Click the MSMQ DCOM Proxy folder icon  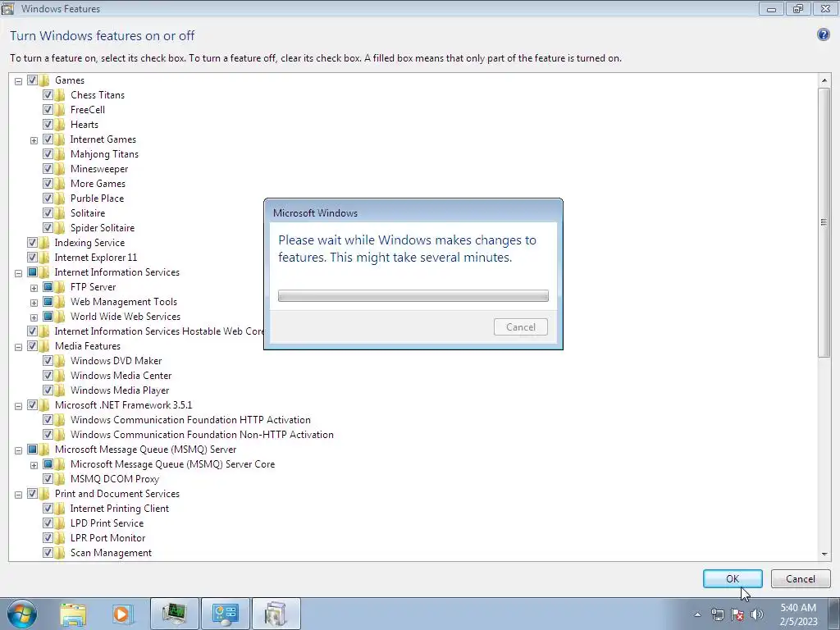pyautogui.click(x=60, y=479)
